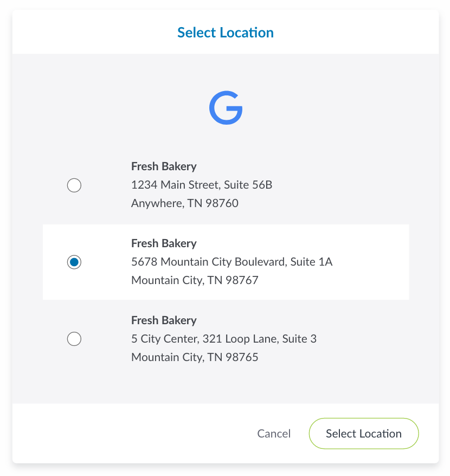Confirm with the green-outlined Select Location button
This screenshot has height=476, width=450.
click(x=363, y=434)
